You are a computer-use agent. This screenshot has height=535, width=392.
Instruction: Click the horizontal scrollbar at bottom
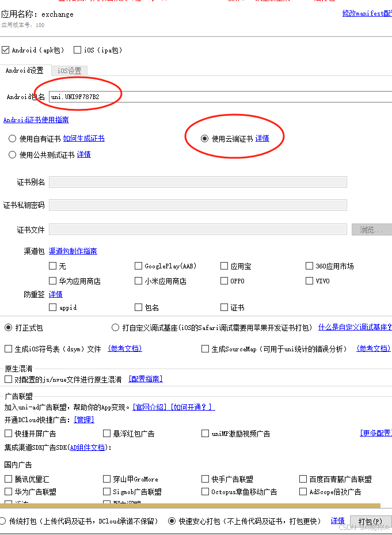[x=190, y=505]
